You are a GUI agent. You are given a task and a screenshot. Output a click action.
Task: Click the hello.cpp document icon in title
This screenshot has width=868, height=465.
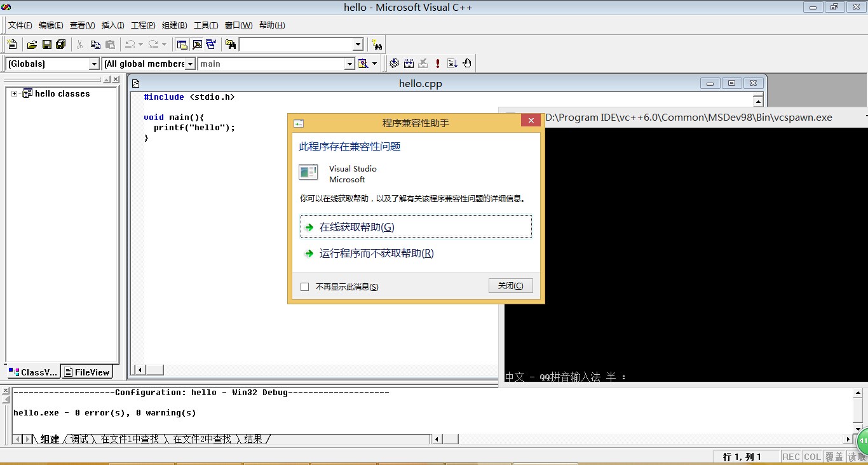(x=135, y=83)
